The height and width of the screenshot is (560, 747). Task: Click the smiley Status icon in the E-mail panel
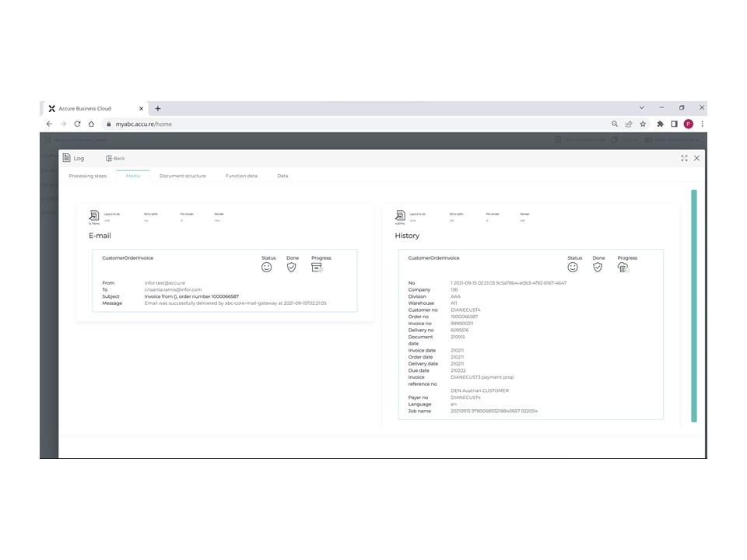[x=267, y=267]
